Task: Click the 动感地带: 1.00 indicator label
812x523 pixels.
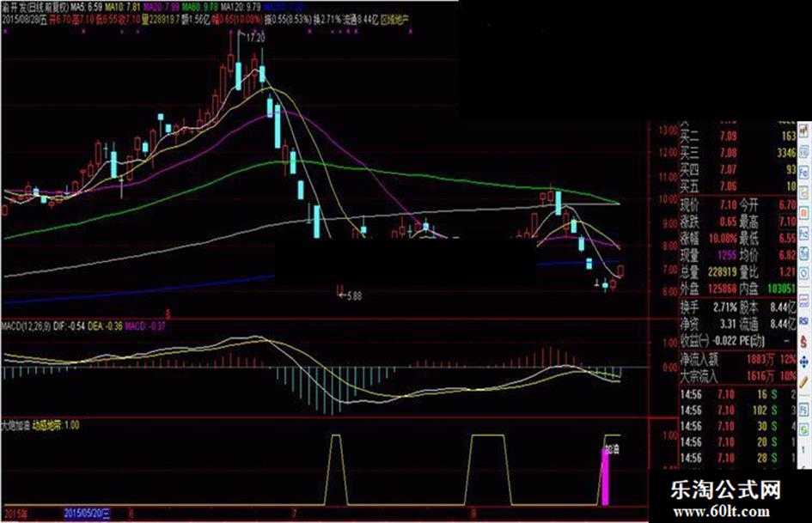Action: tap(56, 425)
